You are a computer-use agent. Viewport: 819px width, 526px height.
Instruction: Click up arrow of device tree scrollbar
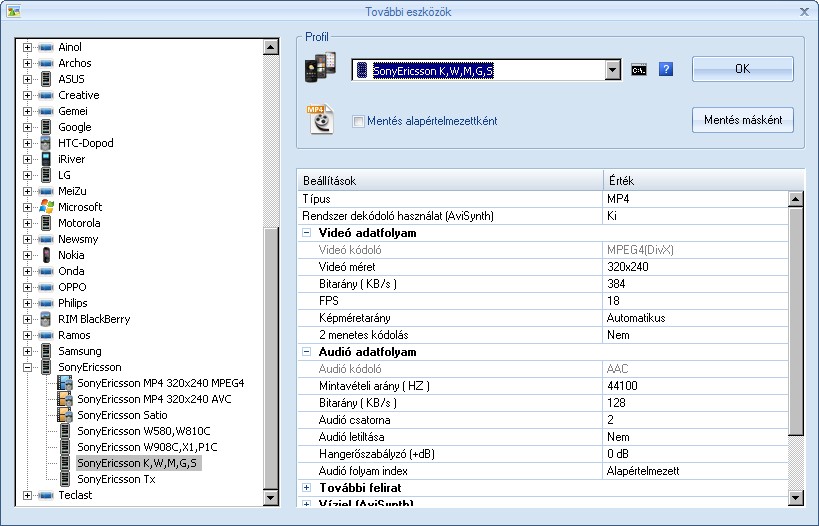click(271, 47)
